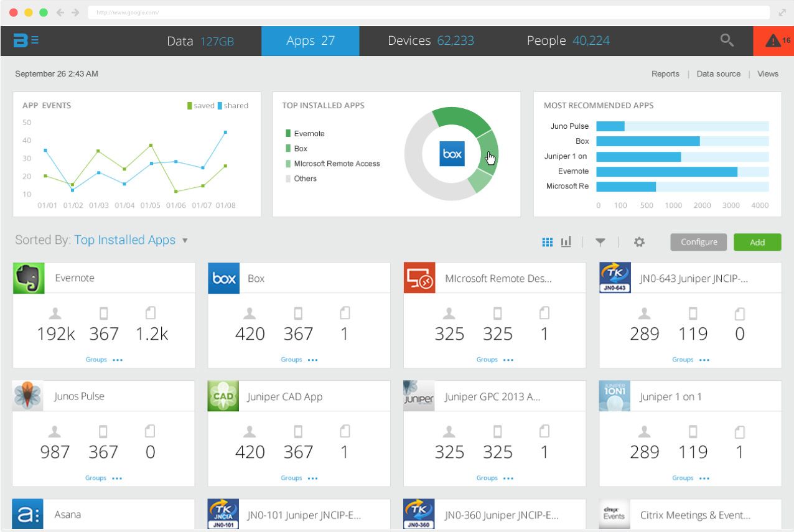Screen dimensions: 794x532
Task: Click the browser back arrow
Action: (x=60, y=12)
